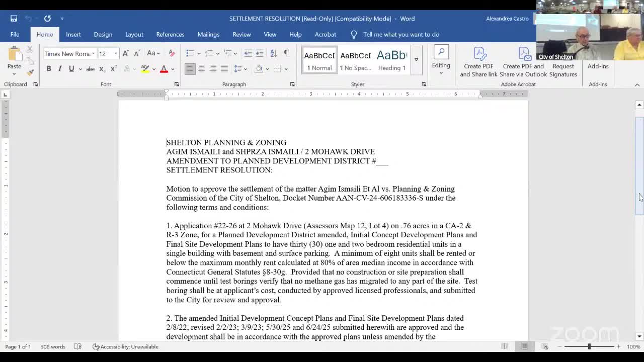Viewport: 644px width, 362px height.
Task: Switch to the Design tab
Action: [103, 34]
